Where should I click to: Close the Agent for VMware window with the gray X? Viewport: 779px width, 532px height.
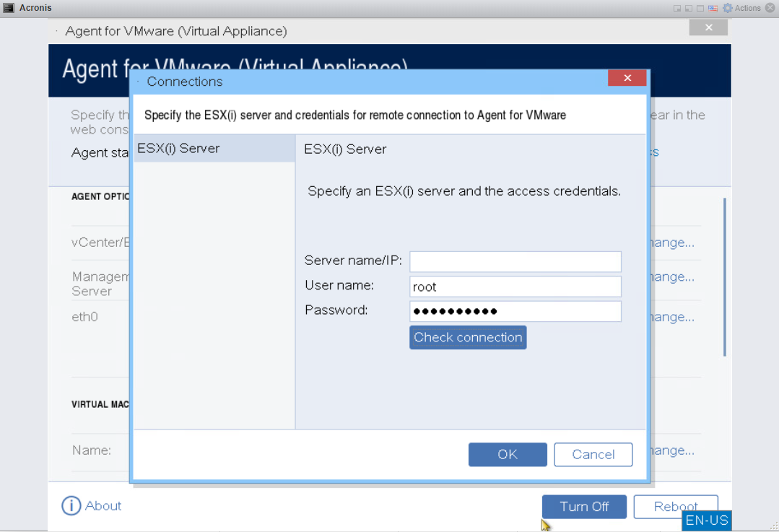pyautogui.click(x=708, y=28)
